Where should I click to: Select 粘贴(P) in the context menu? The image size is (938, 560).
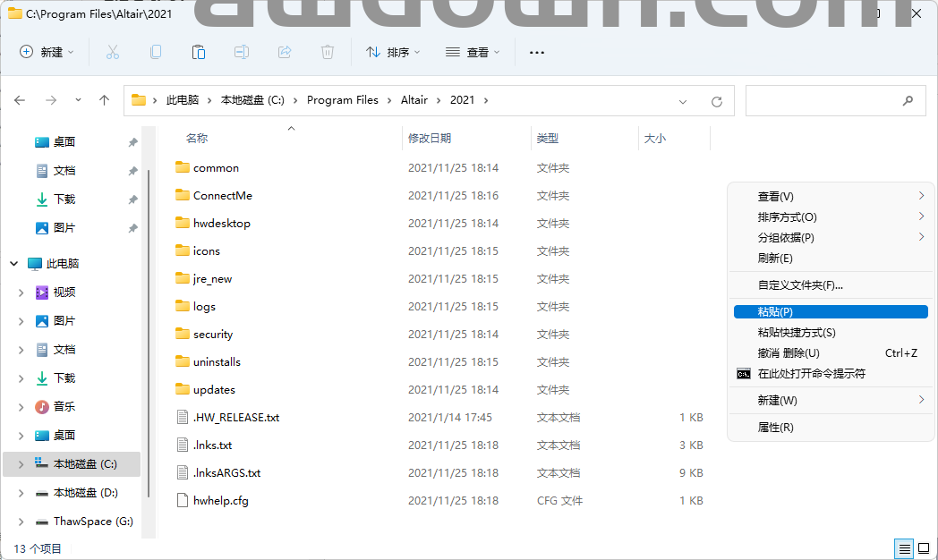[x=775, y=312]
